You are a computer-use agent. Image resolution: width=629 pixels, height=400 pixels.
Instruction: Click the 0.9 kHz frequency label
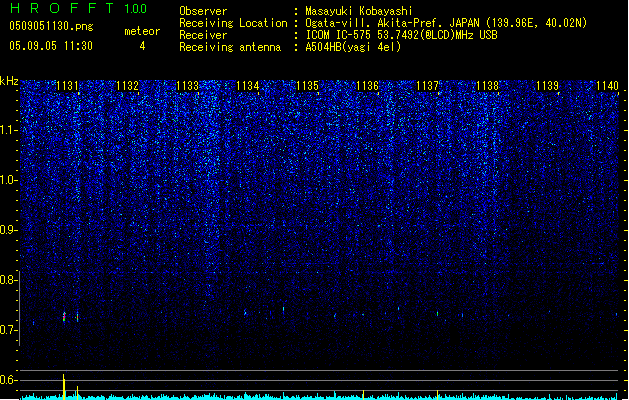(x=8, y=230)
